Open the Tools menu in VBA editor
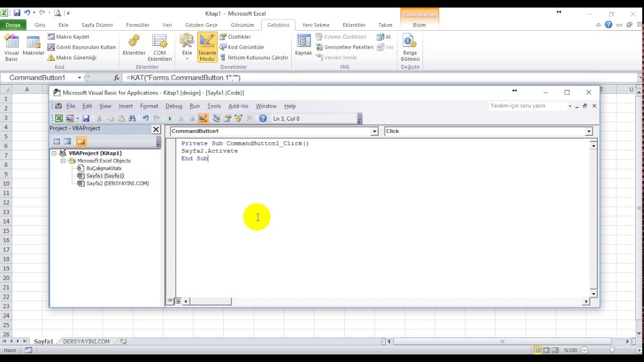The image size is (644, 362). click(x=214, y=106)
